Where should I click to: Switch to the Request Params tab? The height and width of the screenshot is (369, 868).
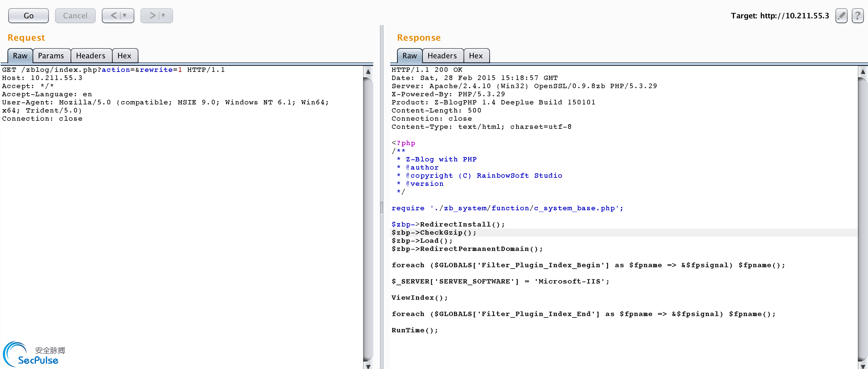(x=51, y=56)
